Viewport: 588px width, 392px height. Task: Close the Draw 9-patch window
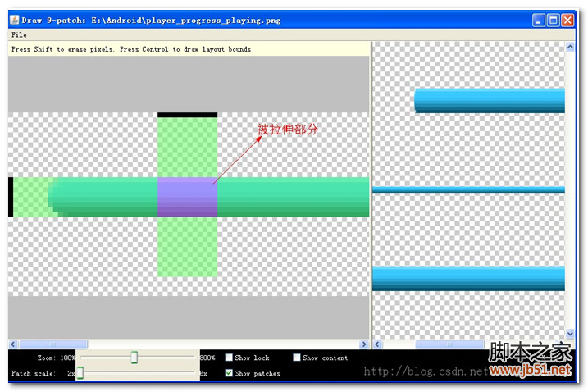567,20
